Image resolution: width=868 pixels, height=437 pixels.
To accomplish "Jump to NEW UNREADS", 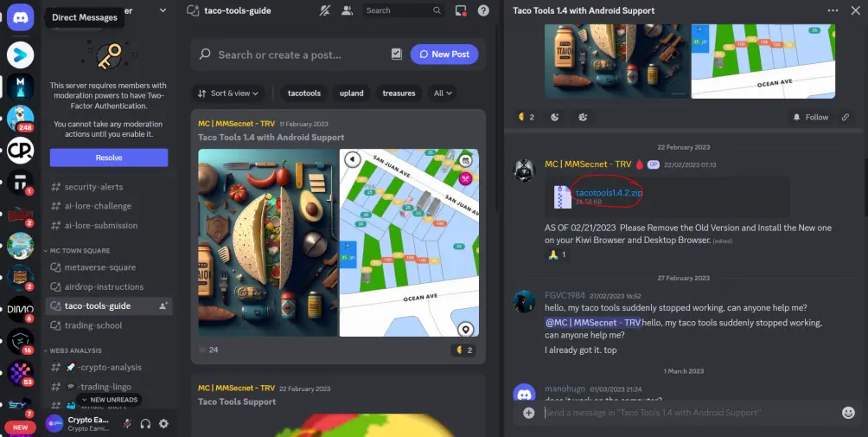I will click(109, 400).
